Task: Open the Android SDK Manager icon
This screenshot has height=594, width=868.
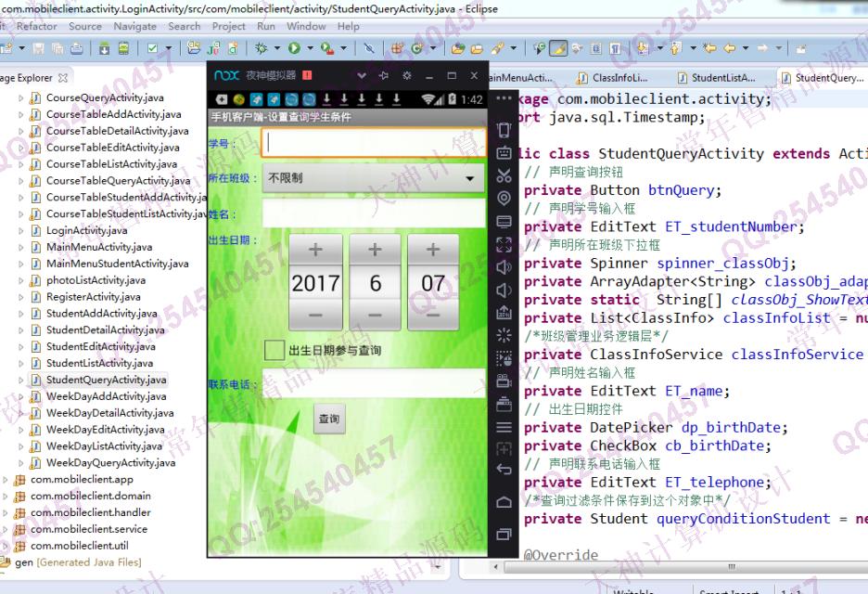Action: point(104,49)
